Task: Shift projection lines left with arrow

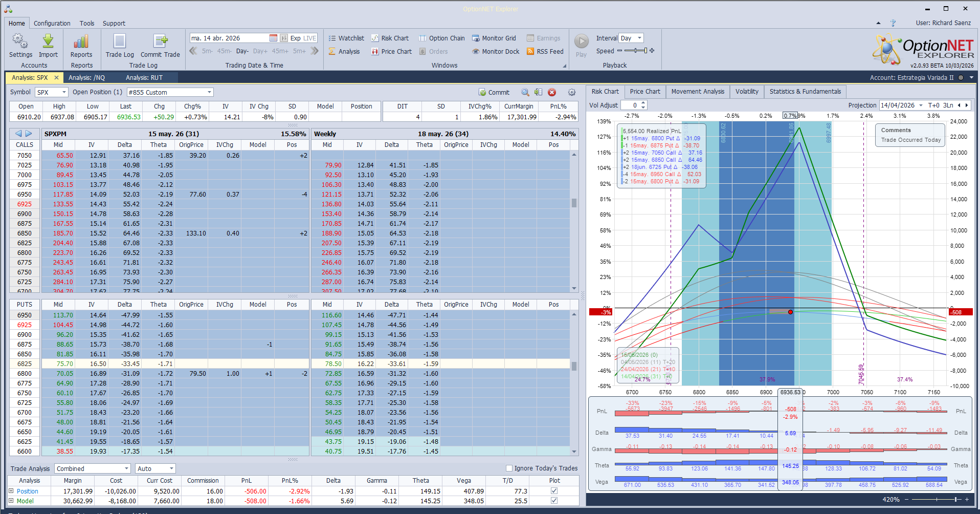Action: click(959, 105)
